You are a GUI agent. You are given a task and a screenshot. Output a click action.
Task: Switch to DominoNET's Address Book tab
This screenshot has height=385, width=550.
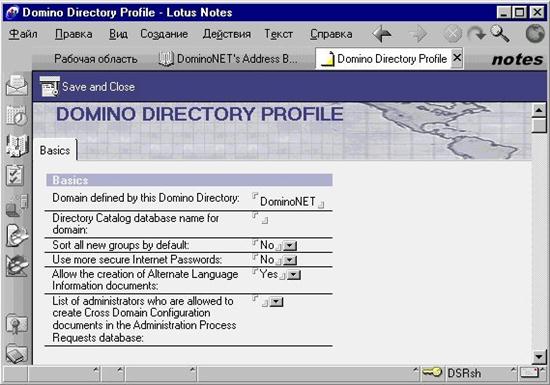pyautogui.click(x=228, y=59)
